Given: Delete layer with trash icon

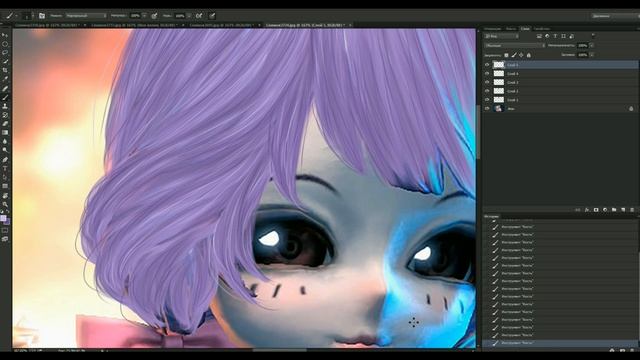Looking at the screenshot, I should tap(632, 209).
